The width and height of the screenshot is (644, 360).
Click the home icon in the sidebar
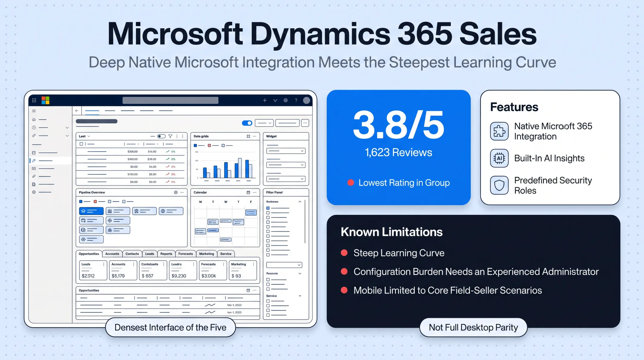34,119
